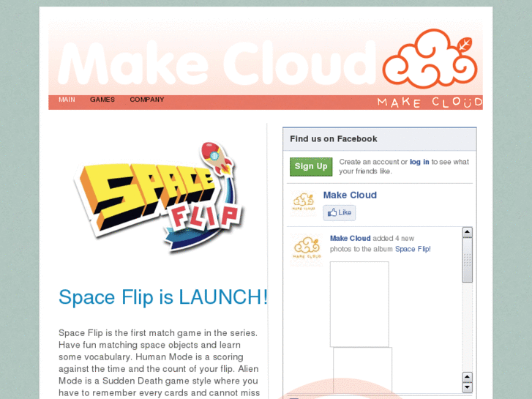Click the Space Flip game logo

pos(158,196)
